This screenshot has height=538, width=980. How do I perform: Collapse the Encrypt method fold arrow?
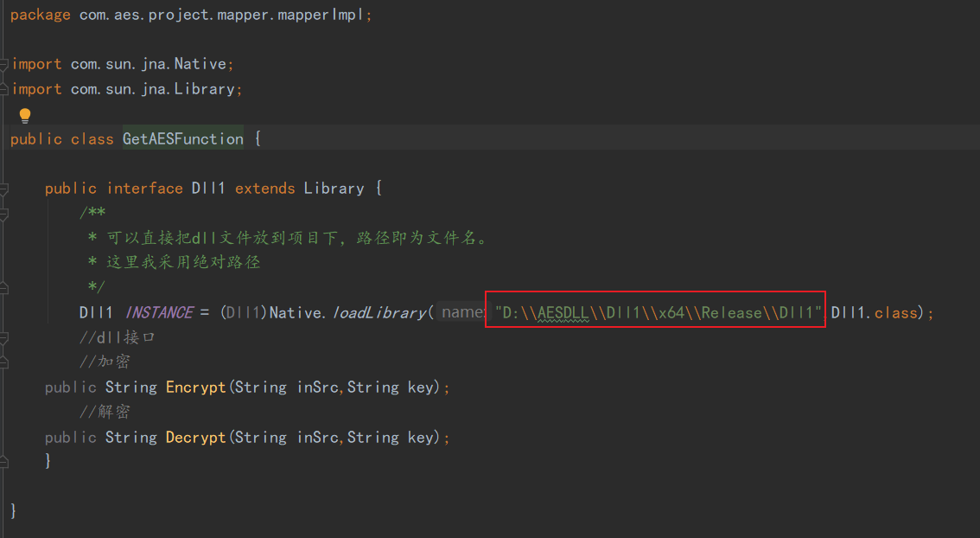tap(5, 387)
